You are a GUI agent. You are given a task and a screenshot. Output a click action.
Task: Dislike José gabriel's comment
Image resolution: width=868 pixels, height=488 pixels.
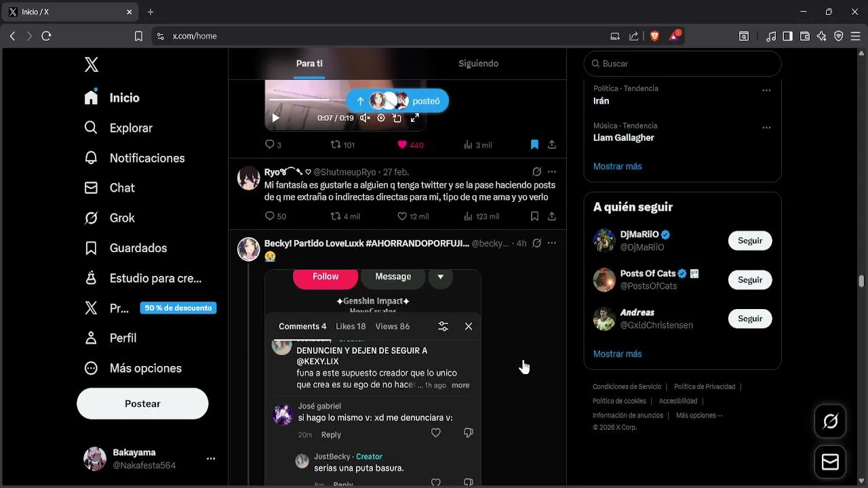coord(468,432)
